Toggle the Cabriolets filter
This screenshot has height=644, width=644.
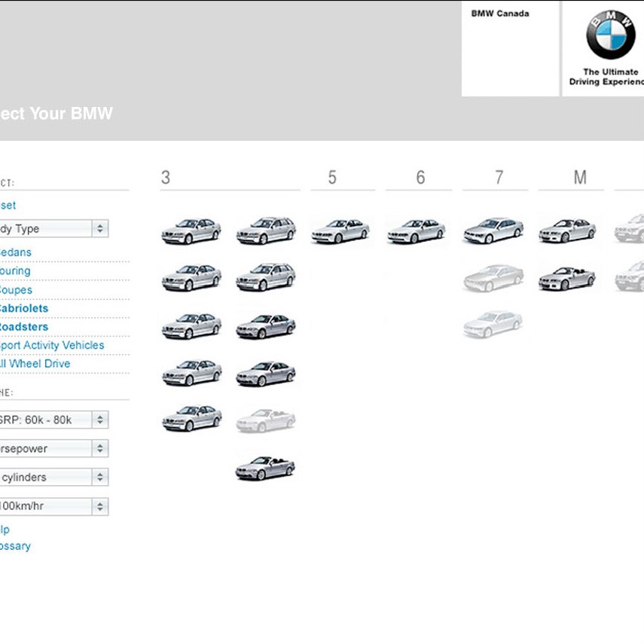tap(23, 308)
